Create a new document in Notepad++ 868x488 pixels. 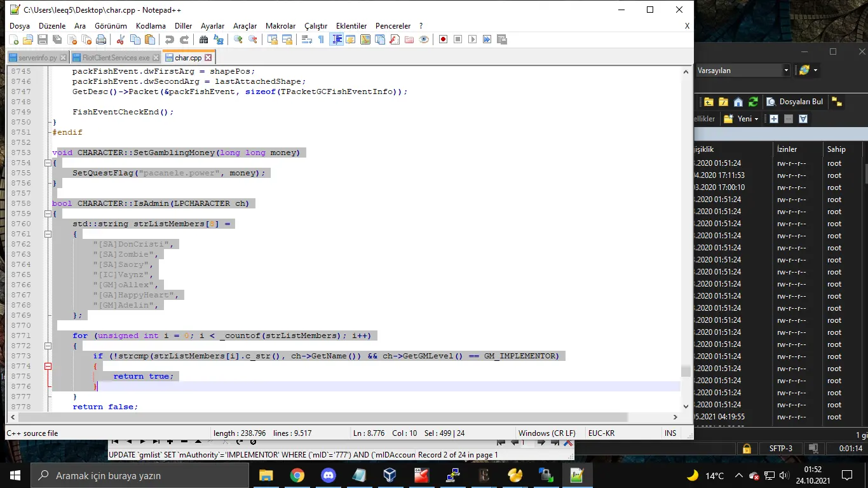click(14, 39)
